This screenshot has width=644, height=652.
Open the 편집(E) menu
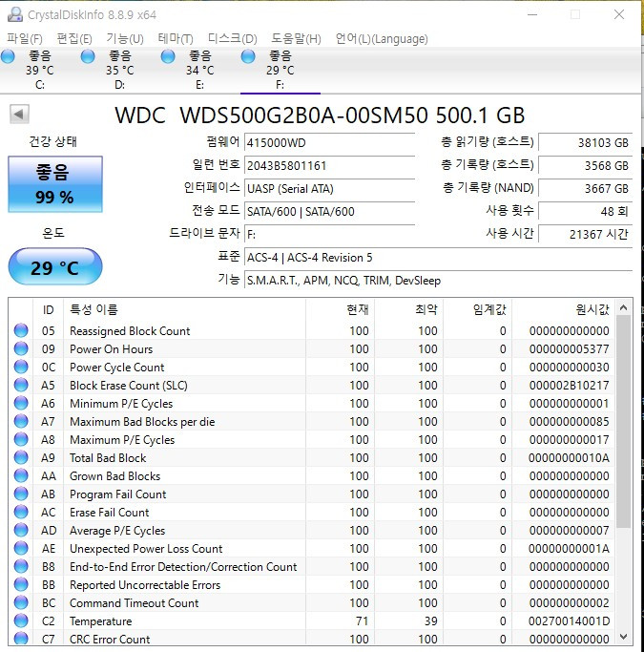point(74,39)
